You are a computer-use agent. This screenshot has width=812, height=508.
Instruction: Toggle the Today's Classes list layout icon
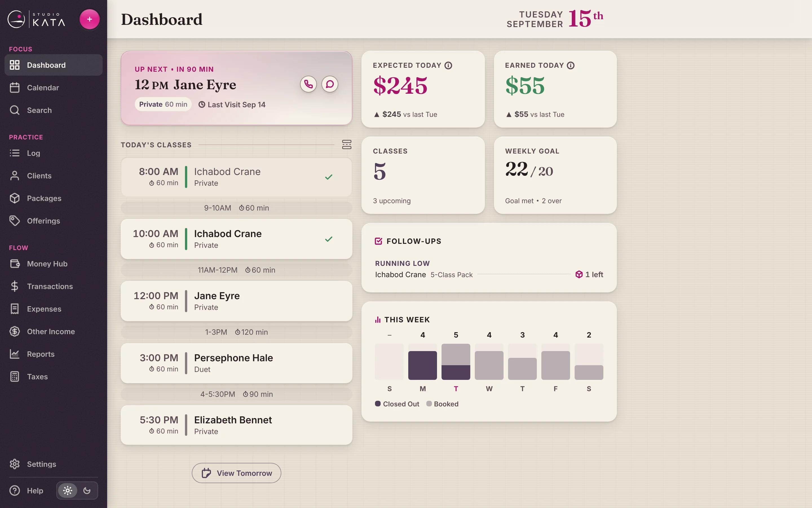coord(347,144)
